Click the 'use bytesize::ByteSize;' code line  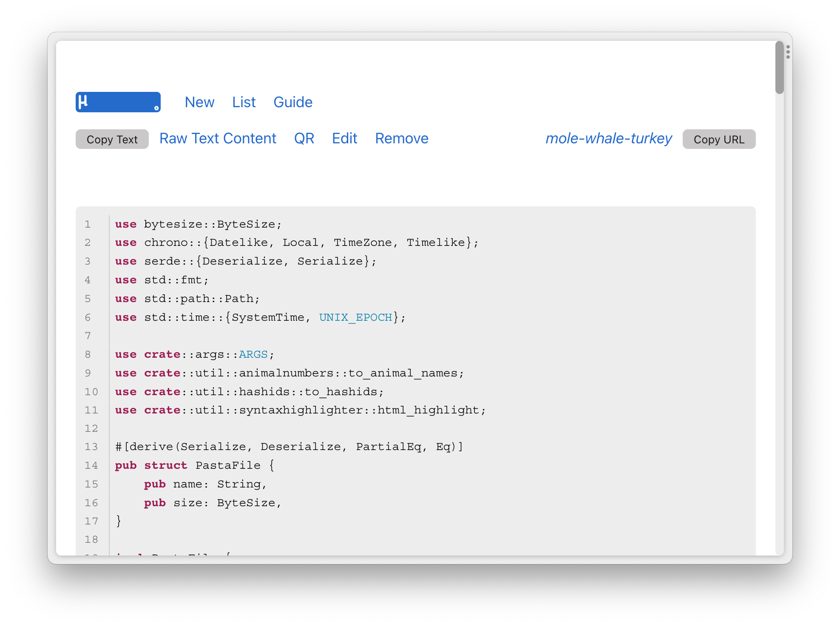point(198,224)
